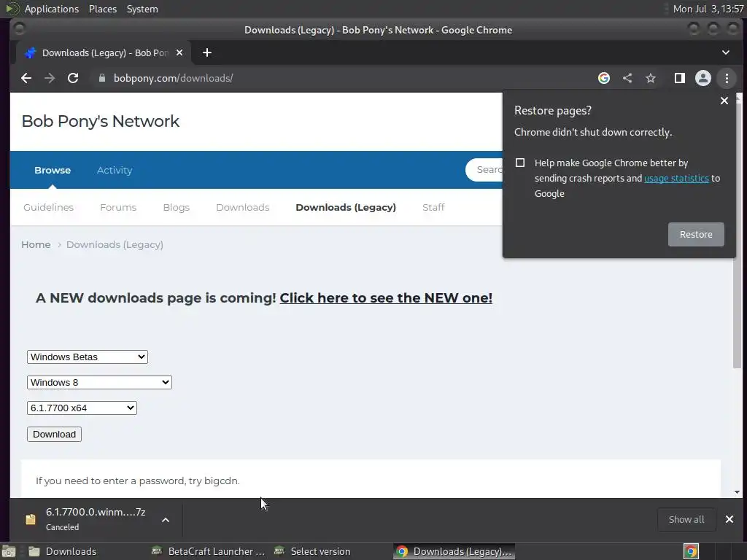Expand options for canceled 7z download
The image size is (747, 560).
[x=166, y=520]
